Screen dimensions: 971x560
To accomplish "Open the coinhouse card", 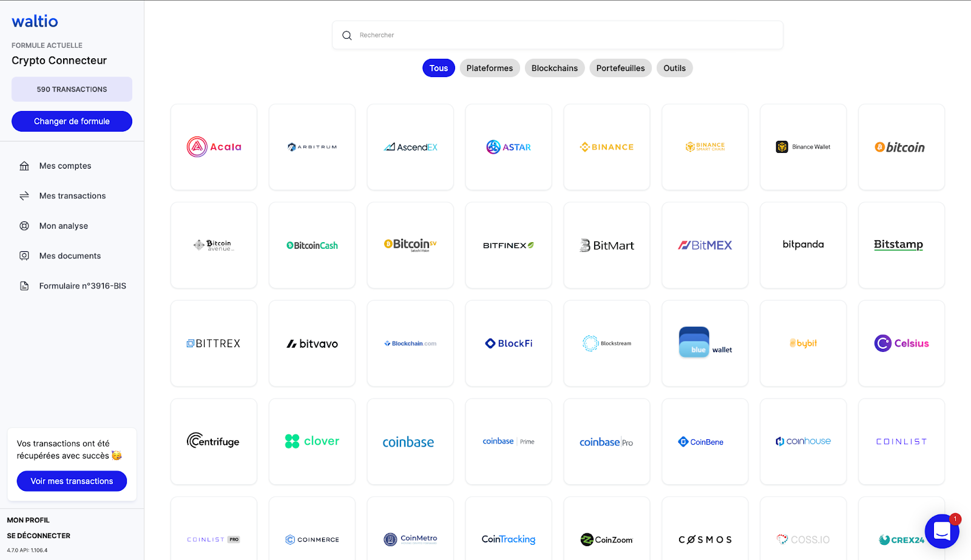I will (804, 442).
